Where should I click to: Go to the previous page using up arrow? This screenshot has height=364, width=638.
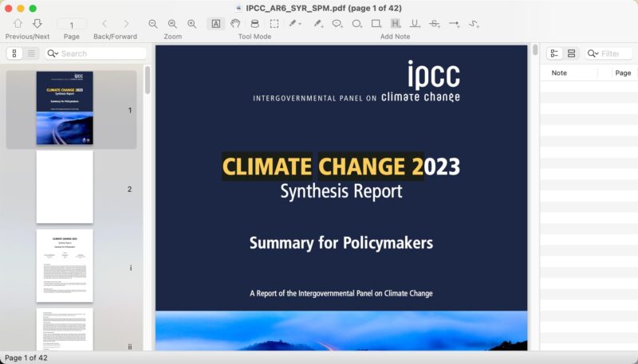pos(18,24)
